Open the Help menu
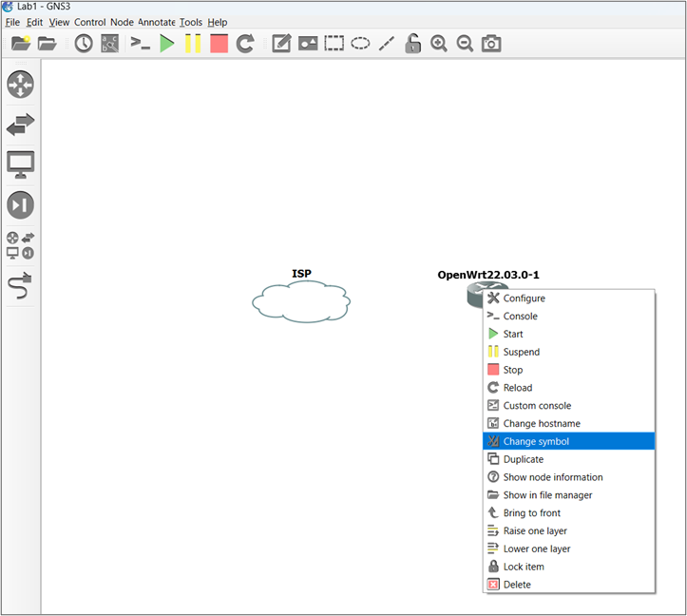 point(218,22)
